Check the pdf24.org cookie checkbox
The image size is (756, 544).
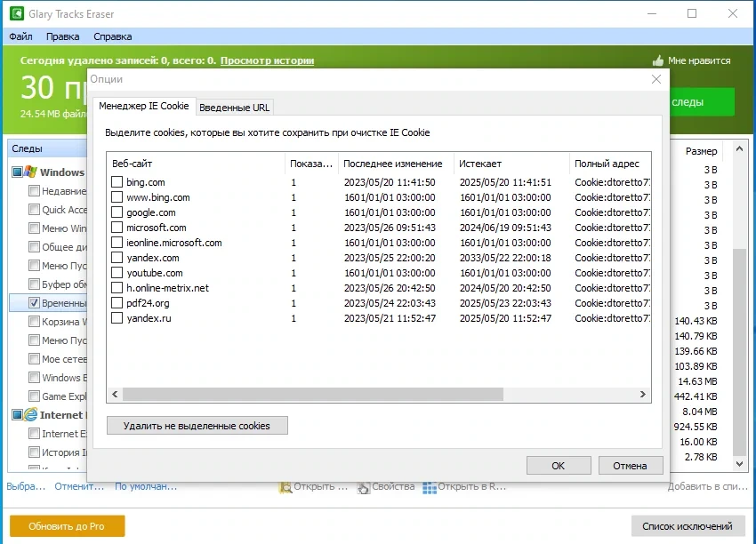[x=117, y=302]
